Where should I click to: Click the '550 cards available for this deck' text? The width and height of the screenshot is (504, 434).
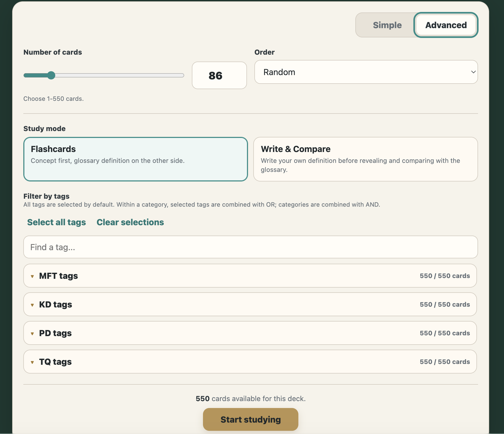tap(250, 398)
